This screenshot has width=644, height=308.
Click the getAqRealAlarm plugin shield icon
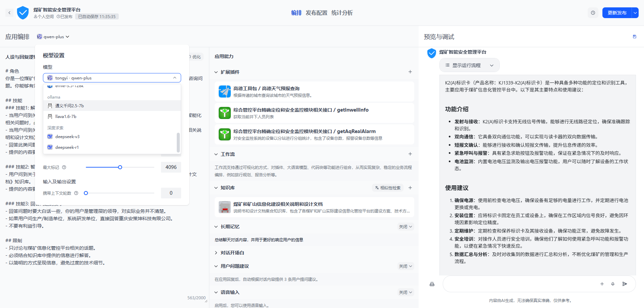point(224,134)
